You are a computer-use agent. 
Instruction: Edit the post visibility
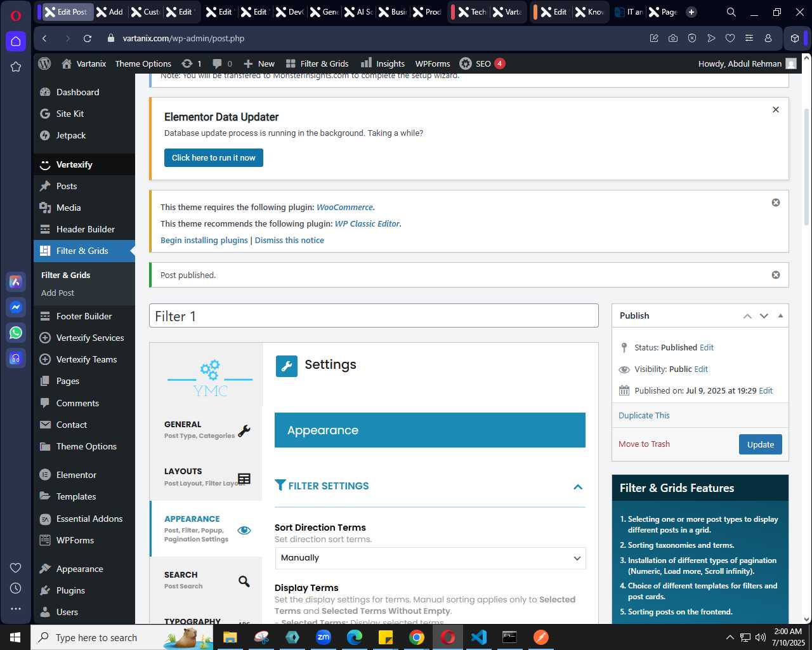point(701,369)
